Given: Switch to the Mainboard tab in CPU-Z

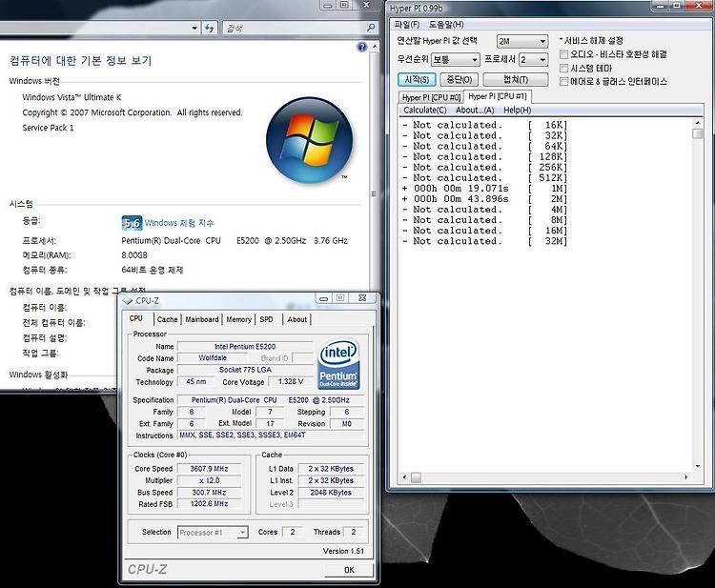Looking at the screenshot, I should (x=202, y=319).
